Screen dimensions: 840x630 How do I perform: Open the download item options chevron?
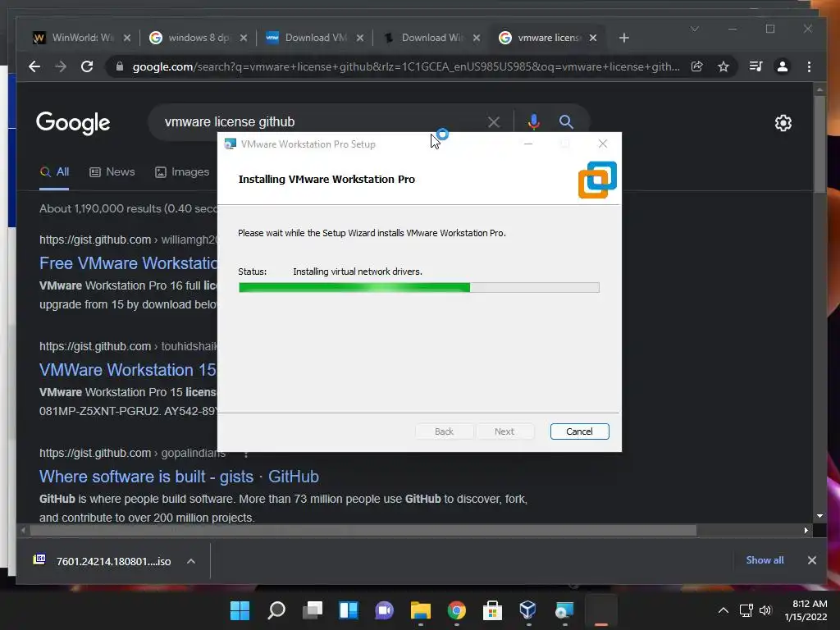pos(190,561)
